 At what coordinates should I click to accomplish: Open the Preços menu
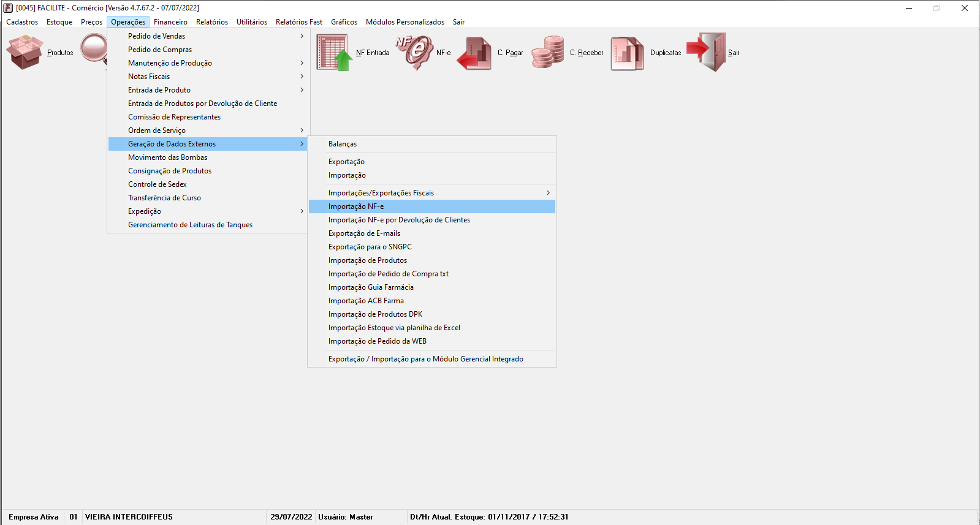[91, 22]
